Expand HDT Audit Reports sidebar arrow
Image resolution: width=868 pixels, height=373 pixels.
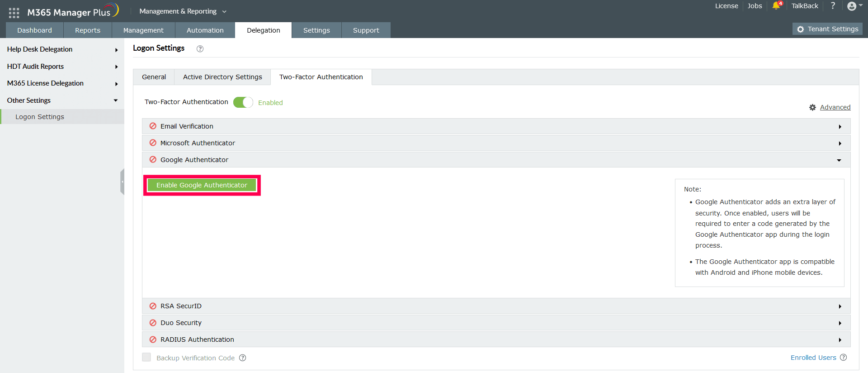click(x=116, y=67)
